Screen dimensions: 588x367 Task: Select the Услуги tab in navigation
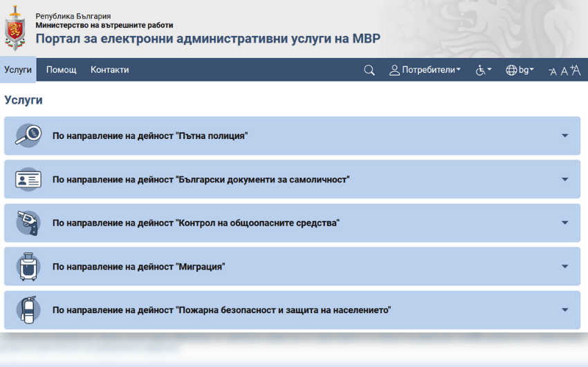[18, 70]
